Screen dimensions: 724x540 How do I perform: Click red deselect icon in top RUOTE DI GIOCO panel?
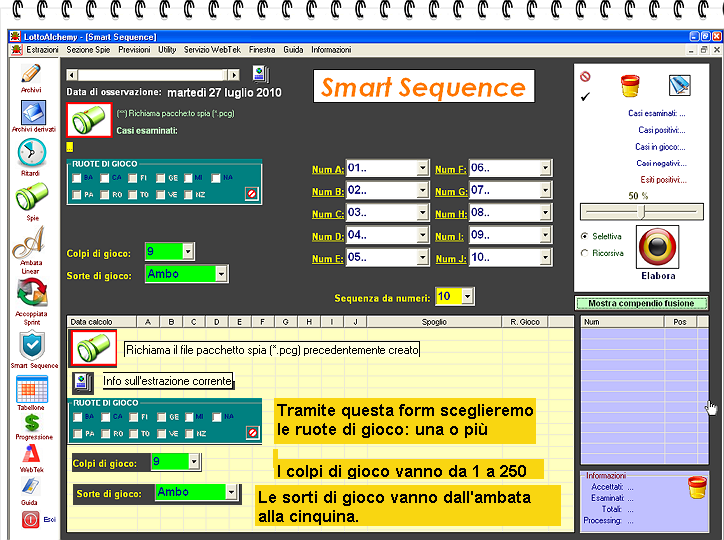click(x=252, y=194)
